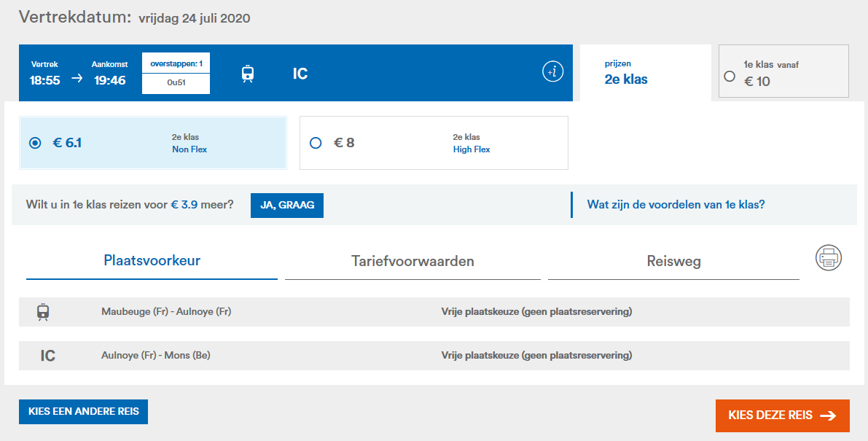Click 'Maubeuge (Fr) - Aulnoye (Fr)' text
This screenshot has width=868, height=441.
coord(166,312)
